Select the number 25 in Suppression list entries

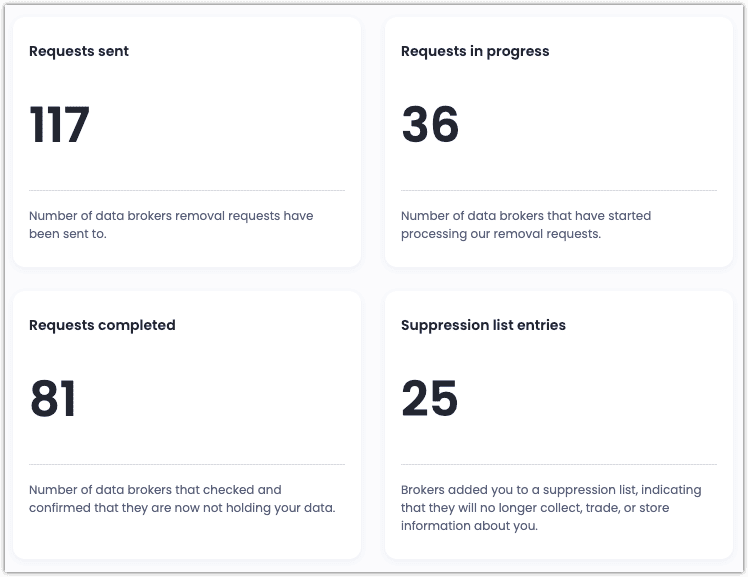(430, 400)
